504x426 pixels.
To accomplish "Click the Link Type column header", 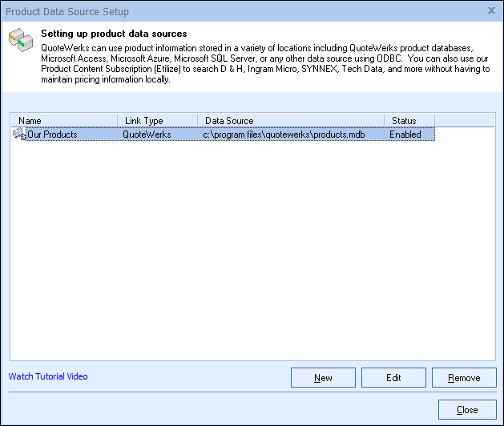I will coord(157,121).
